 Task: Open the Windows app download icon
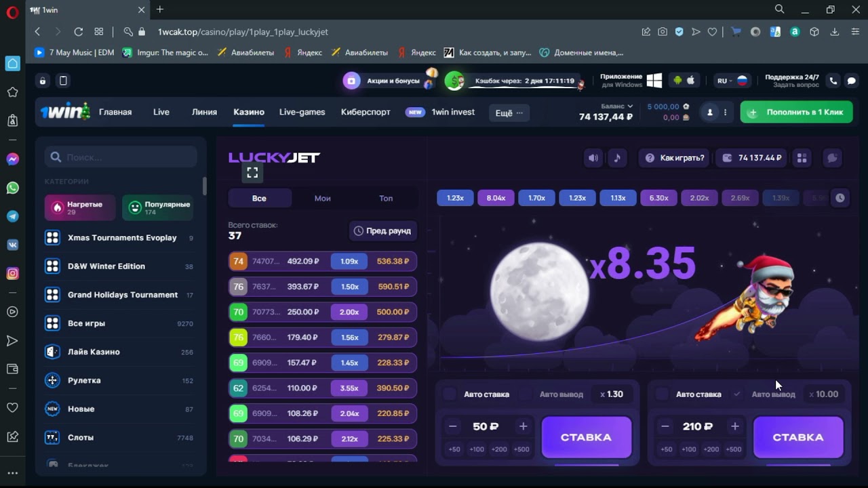click(654, 81)
